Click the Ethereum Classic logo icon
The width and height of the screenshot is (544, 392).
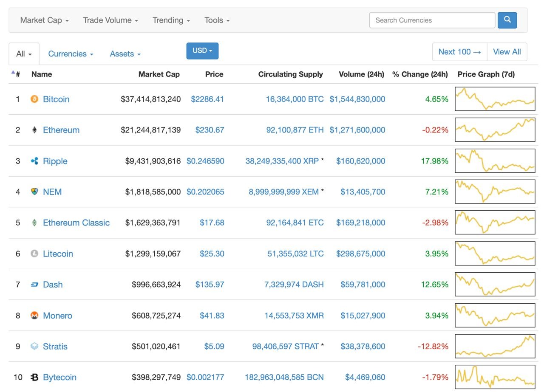pos(34,223)
